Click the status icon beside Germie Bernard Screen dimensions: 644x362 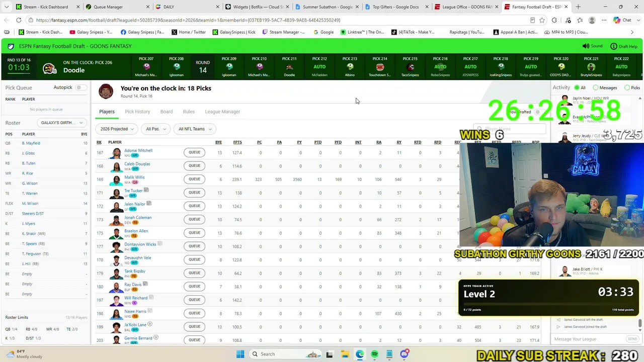click(x=156, y=338)
